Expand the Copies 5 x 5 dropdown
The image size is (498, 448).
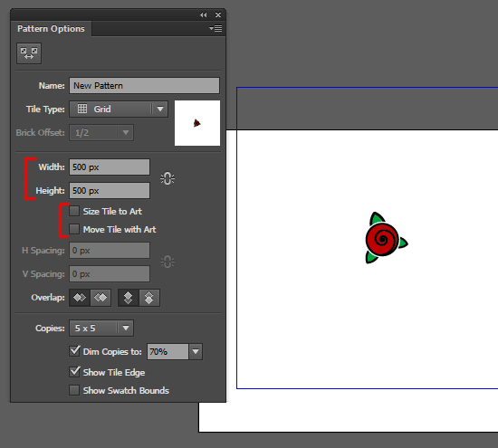(101, 328)
